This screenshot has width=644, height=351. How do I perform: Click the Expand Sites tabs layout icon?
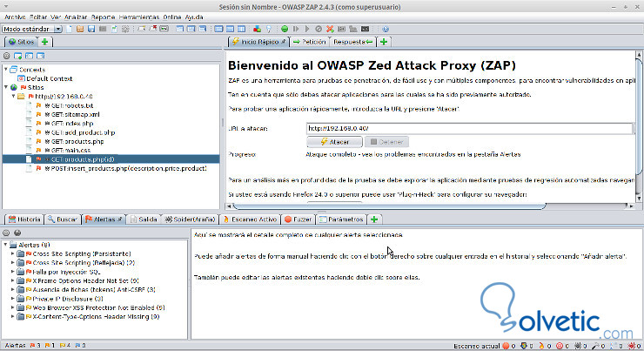179,29
